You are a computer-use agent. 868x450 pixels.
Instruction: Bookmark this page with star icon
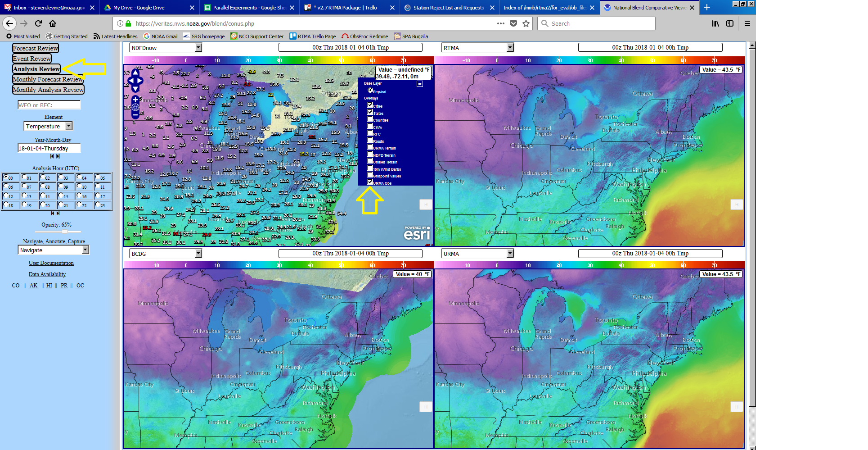526,23
